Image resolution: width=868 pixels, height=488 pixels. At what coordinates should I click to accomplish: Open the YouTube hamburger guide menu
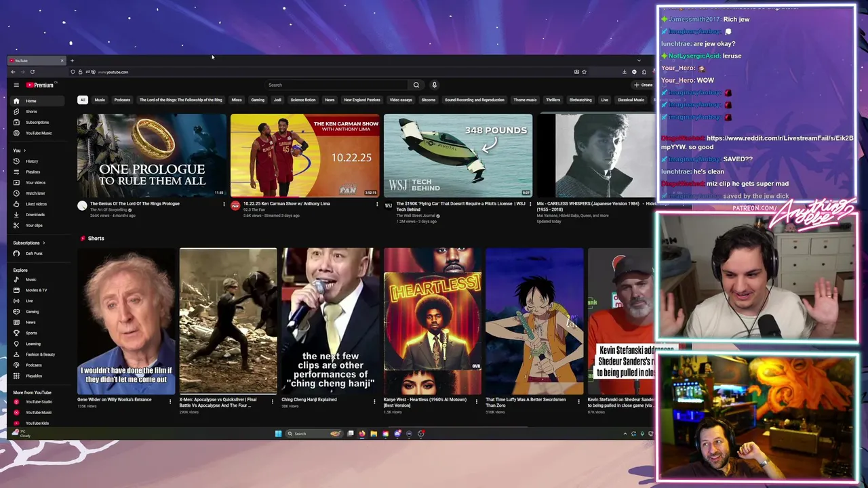16,85
